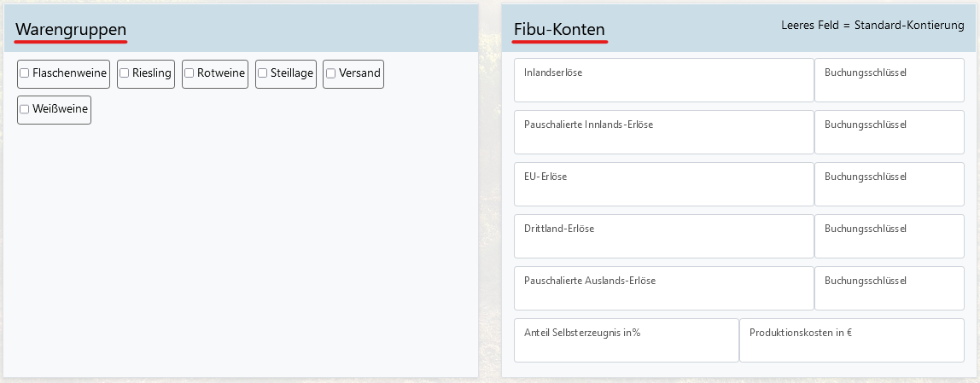Select the Versand product group checkbox
This screenshot has width=980, height=383.
pyautogui.click(x=331, y=73)
